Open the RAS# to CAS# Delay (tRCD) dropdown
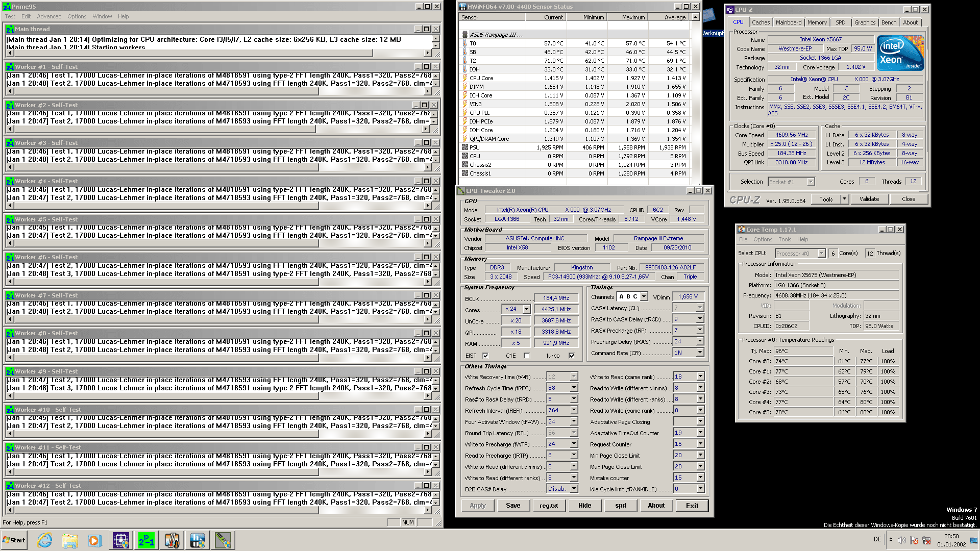 click(700, 319)
